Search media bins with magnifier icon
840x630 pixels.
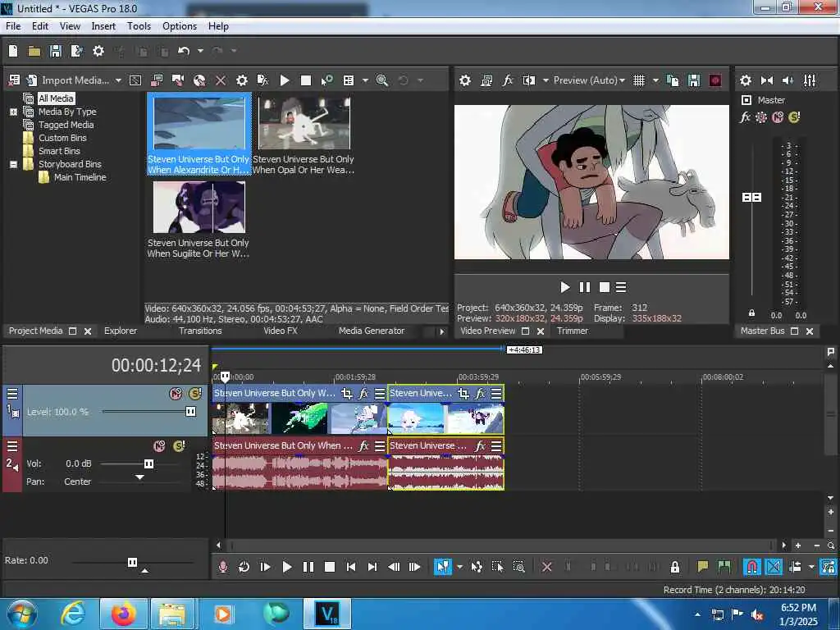tap(382, 80)
